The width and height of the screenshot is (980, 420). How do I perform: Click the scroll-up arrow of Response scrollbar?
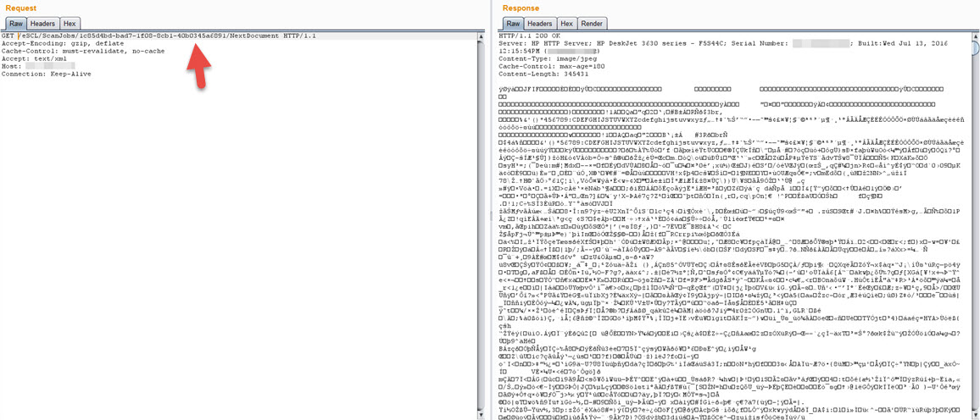click(975, 36)
